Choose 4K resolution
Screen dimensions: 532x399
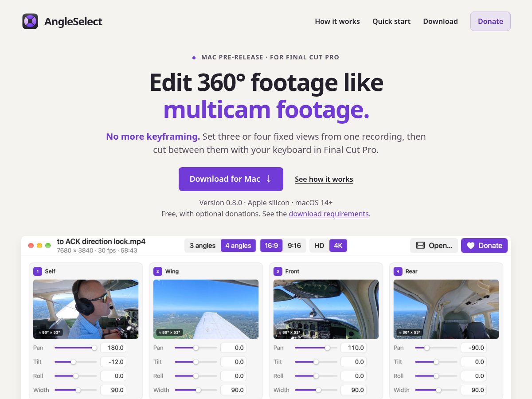tap(338, 246)
